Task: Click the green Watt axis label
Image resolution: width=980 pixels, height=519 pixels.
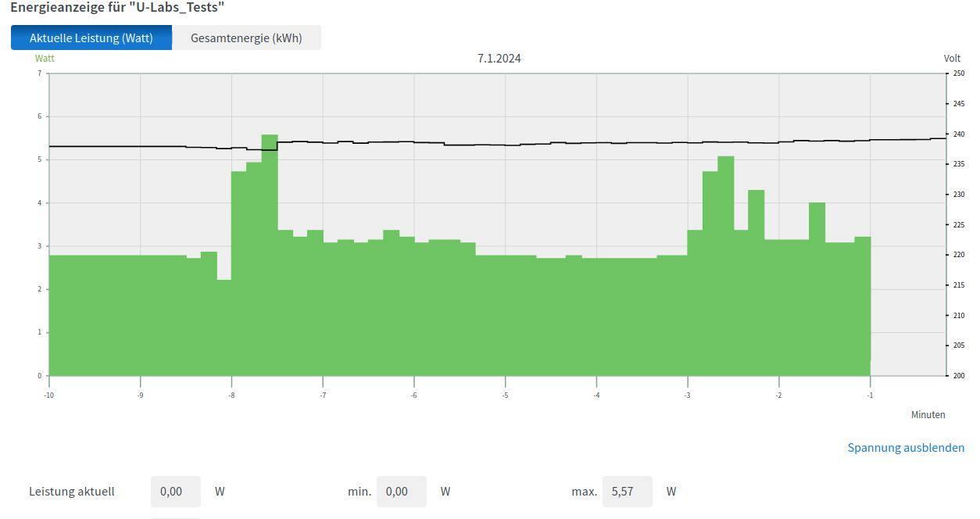Action: click(45, 58)
